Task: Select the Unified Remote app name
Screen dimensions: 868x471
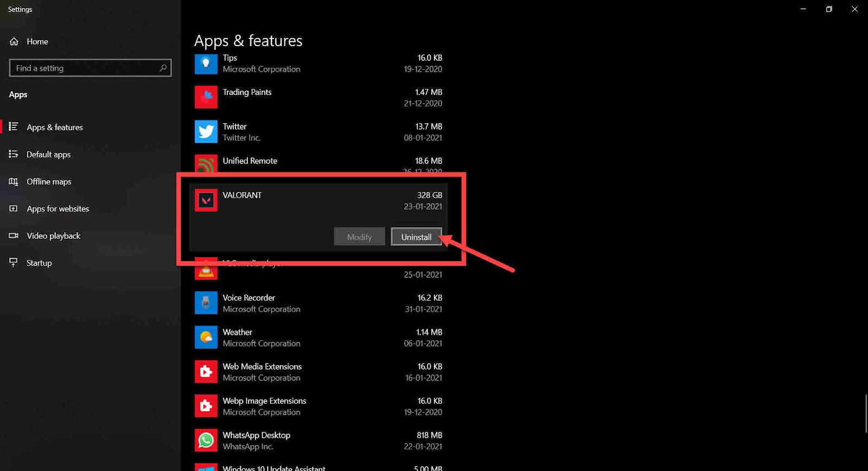Action: pyautogui.click(x=250, y=161)
